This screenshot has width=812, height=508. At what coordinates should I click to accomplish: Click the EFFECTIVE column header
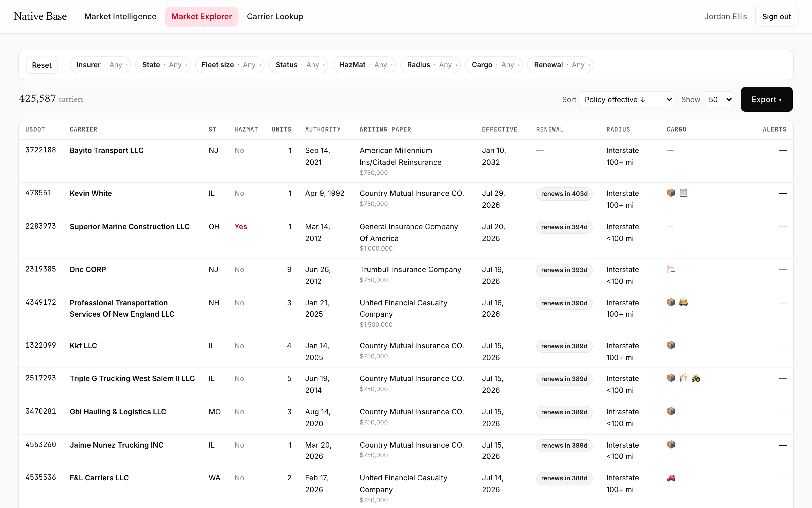point(500,129)
